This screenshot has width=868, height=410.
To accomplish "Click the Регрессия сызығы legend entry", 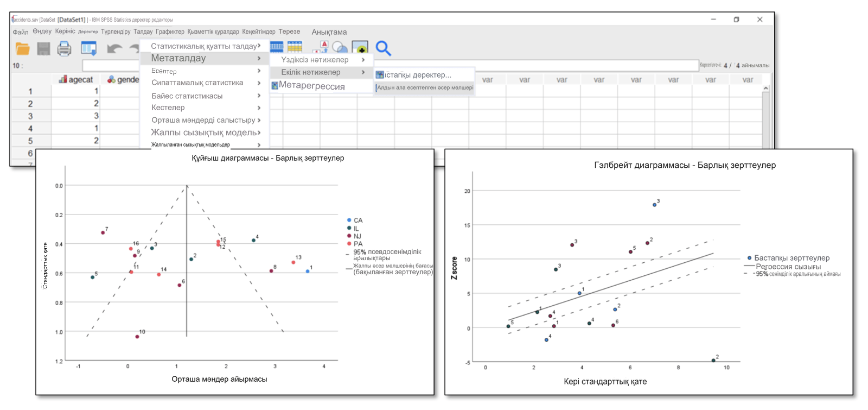I will click(782, 267).
